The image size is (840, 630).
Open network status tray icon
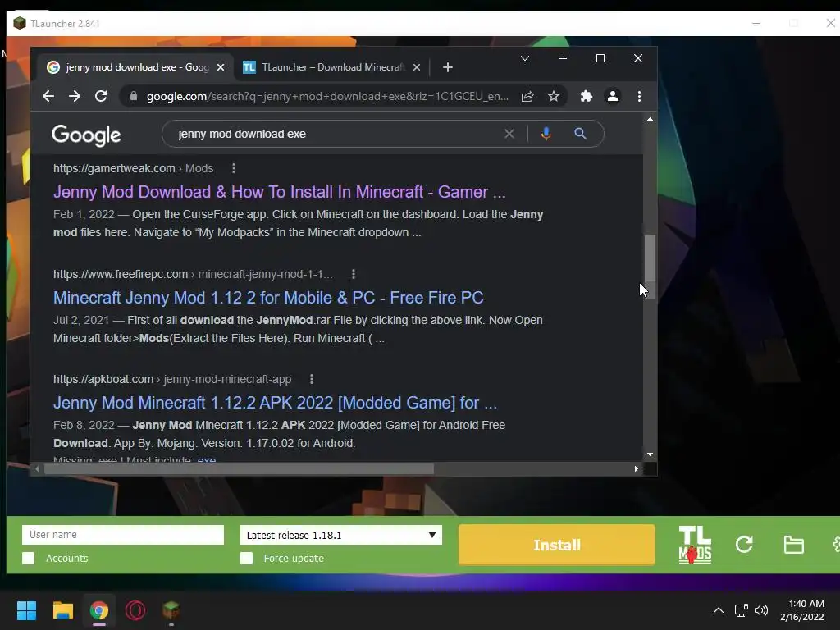pyautogui.click(x=741, y=610)
